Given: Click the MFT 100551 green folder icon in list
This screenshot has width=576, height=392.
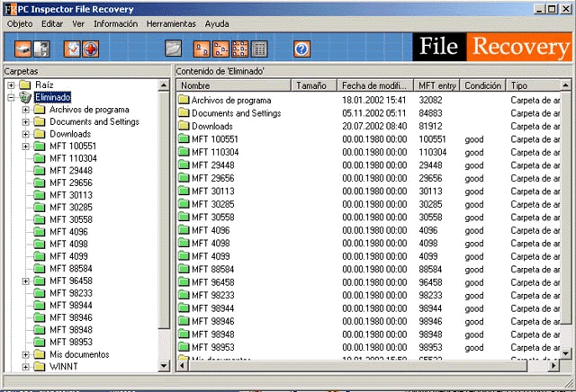Looking at the screenshot, I should point(184,139).
